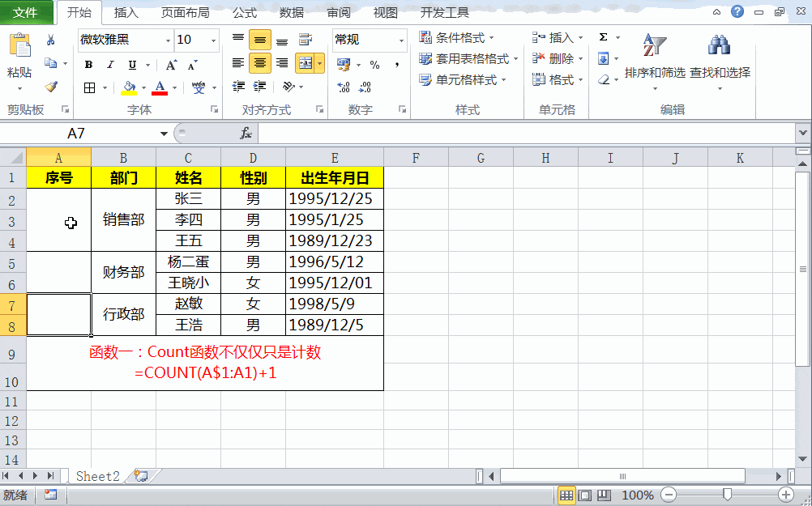The image size is (812, 506).
Task: Click the percent style icon
Action: [375, 65]
